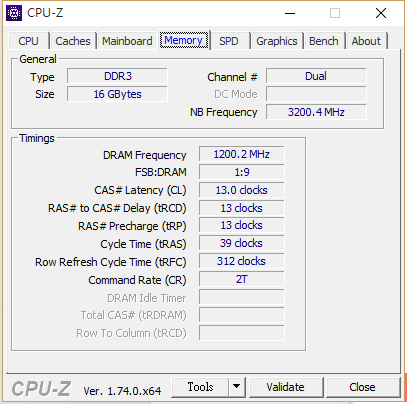Expand the Tools dropdown arrow
The width and height of the screenshot is (407, 404).
237,387
